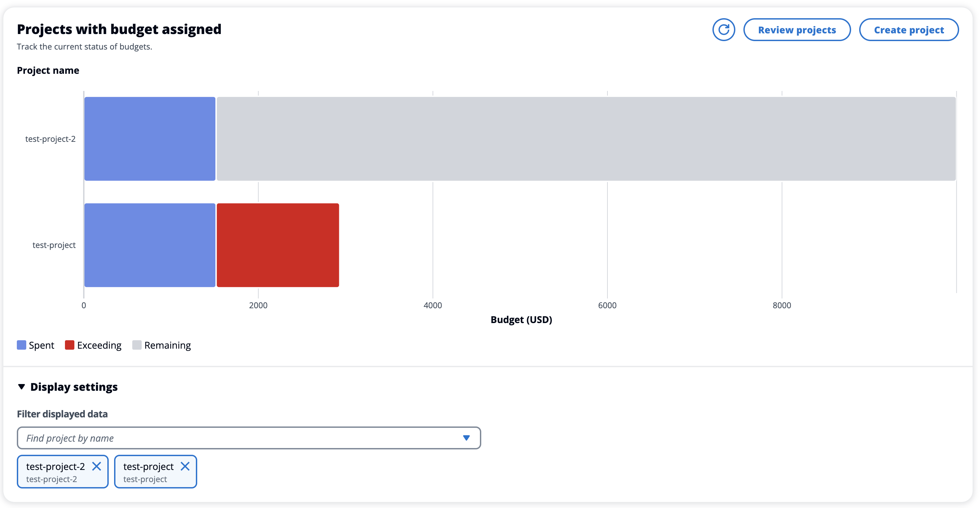Remove the test-project filter token
Image resolution: width=980 pixels, height=508 pixels.
pyautogui.click(x=185, y=466)
